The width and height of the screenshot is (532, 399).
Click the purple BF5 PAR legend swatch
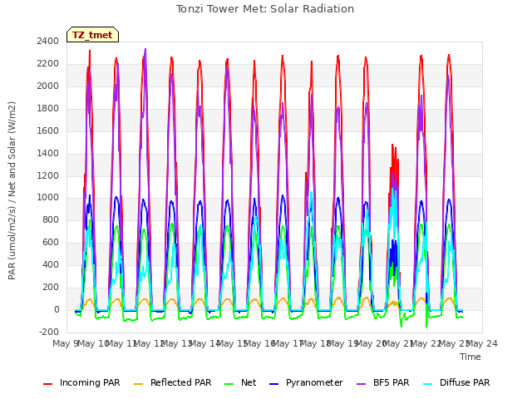362,384
